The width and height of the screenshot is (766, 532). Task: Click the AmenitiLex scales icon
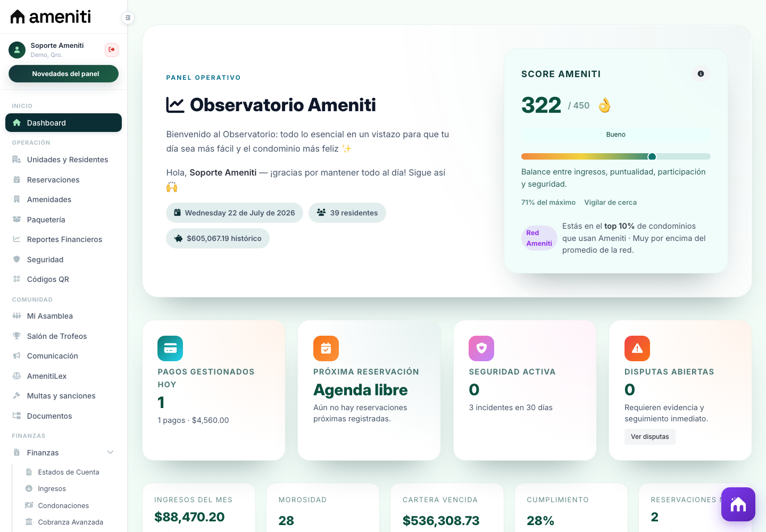click(16, 376)
